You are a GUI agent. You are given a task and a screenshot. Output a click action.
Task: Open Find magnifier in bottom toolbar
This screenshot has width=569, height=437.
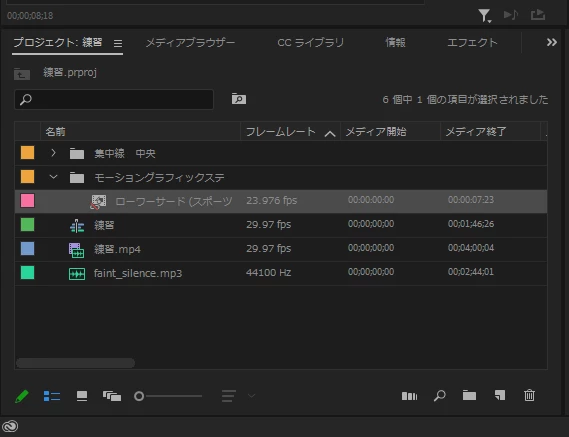click(439, 396)
